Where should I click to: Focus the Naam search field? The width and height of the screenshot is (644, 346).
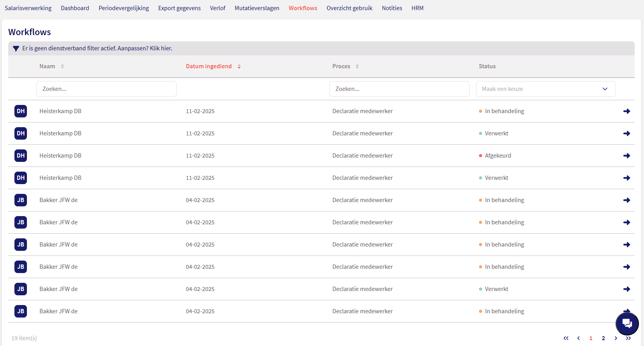coord(106,89)
